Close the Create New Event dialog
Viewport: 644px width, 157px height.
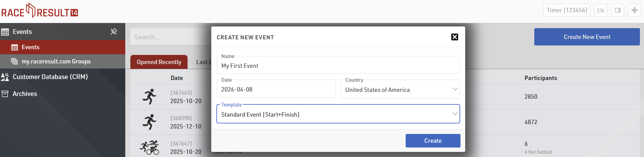(x=454, y=37)
